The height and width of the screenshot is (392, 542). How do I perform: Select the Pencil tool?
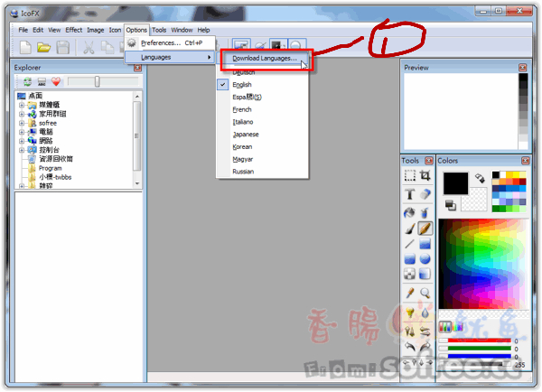pos(425,229)
